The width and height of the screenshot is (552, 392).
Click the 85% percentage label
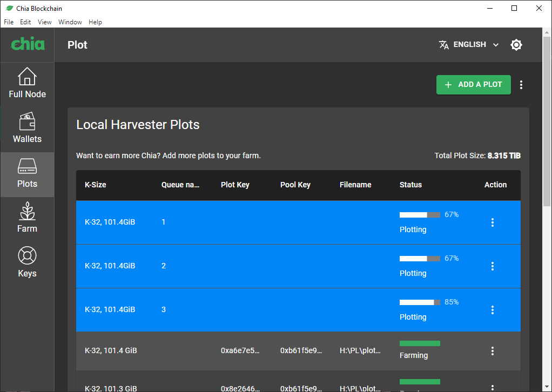(x=452, y=302)
